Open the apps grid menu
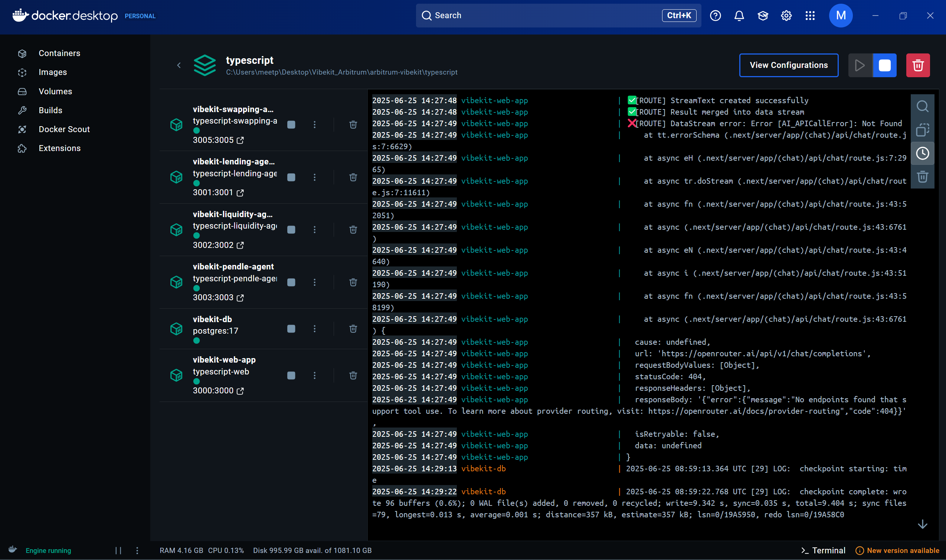The width and height of the screenshot is (946, 560). pyautogui.click(x=810, y=16)
